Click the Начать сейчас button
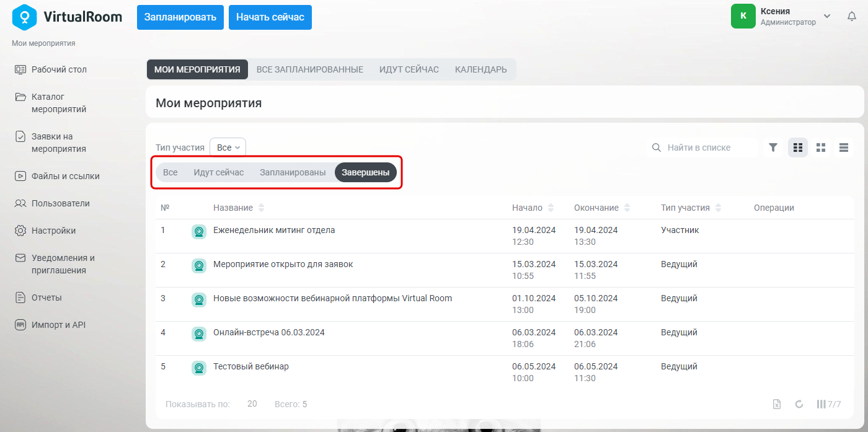 coord(270,17)
